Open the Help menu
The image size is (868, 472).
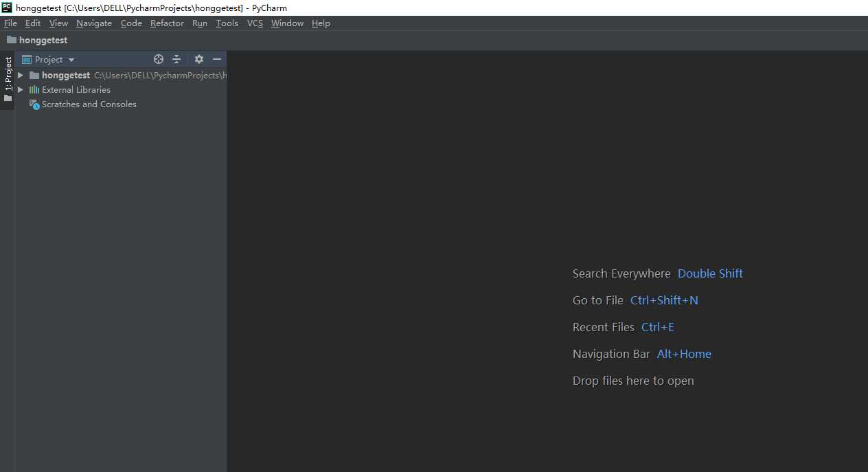[x=321, y=23]
